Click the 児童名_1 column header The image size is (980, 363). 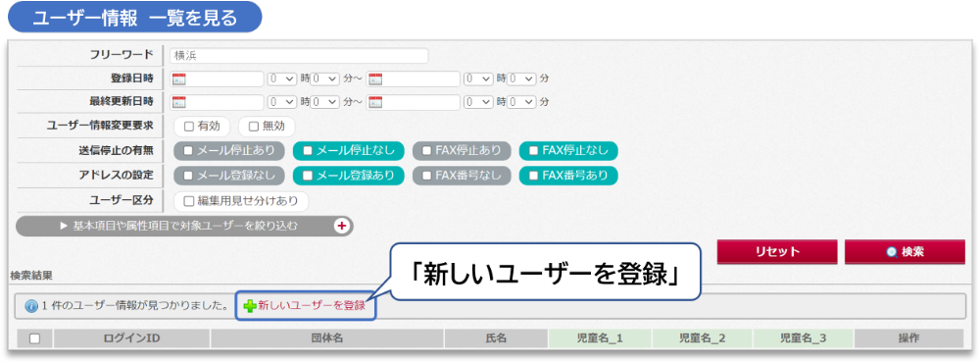pyautogui.click(x=600, y=338)
